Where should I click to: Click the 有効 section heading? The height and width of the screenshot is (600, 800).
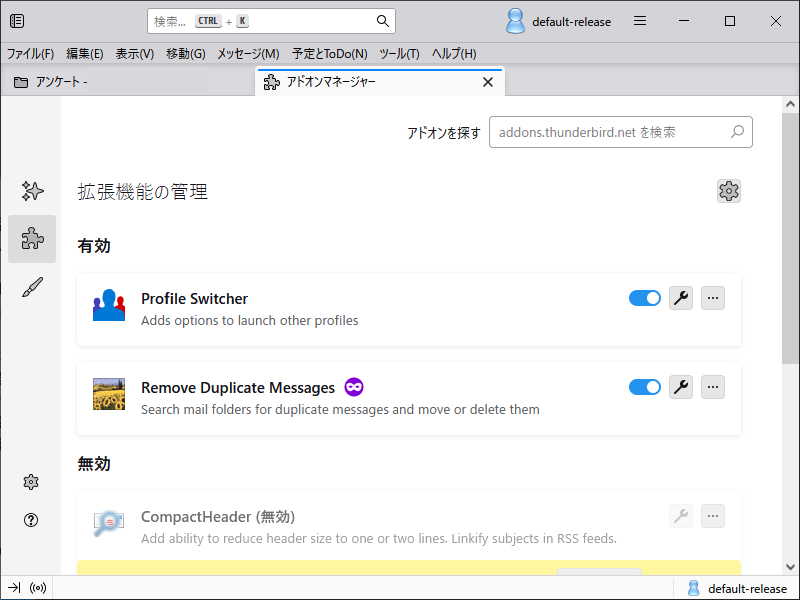click(94, 246)
